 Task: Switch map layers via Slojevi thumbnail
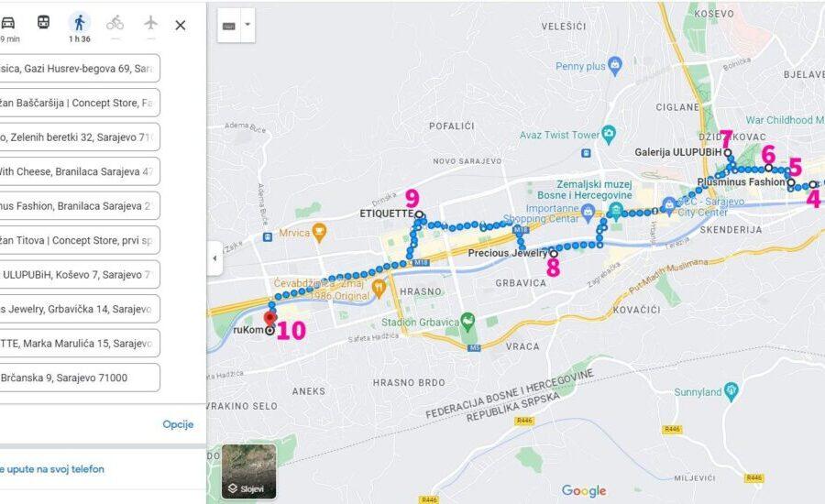point(248,471)
